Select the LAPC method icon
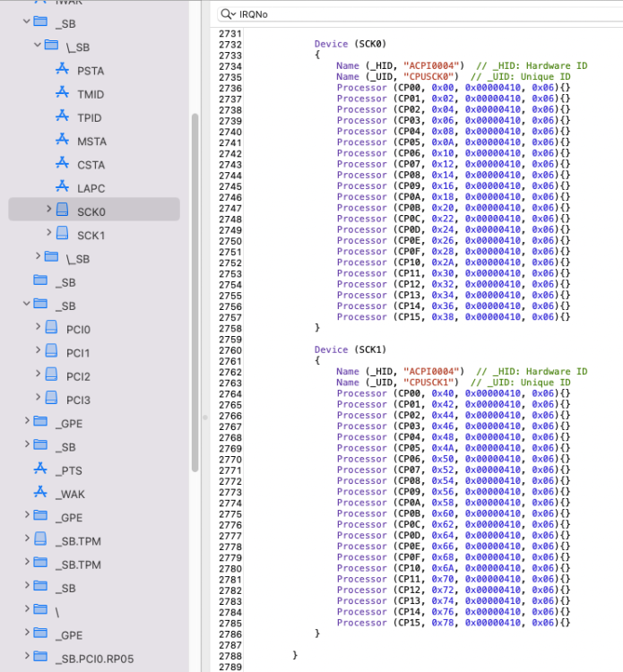 pos(62,187)
